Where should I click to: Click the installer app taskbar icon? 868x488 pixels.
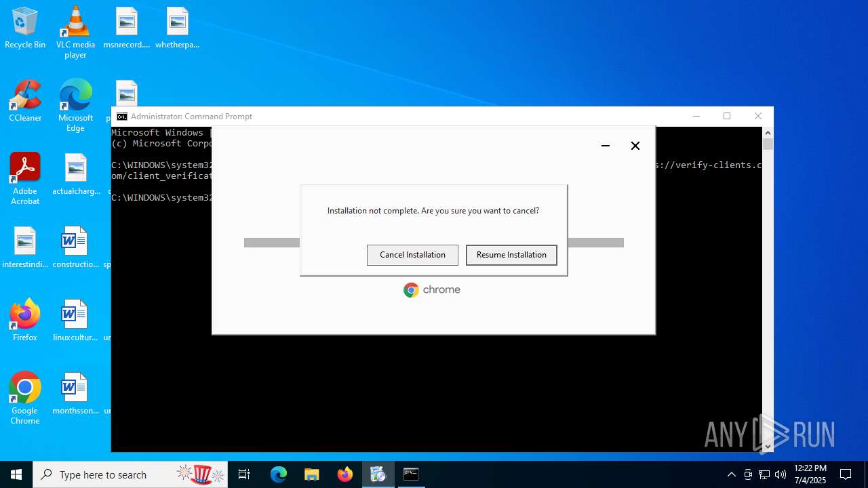(x=378, y=474)
